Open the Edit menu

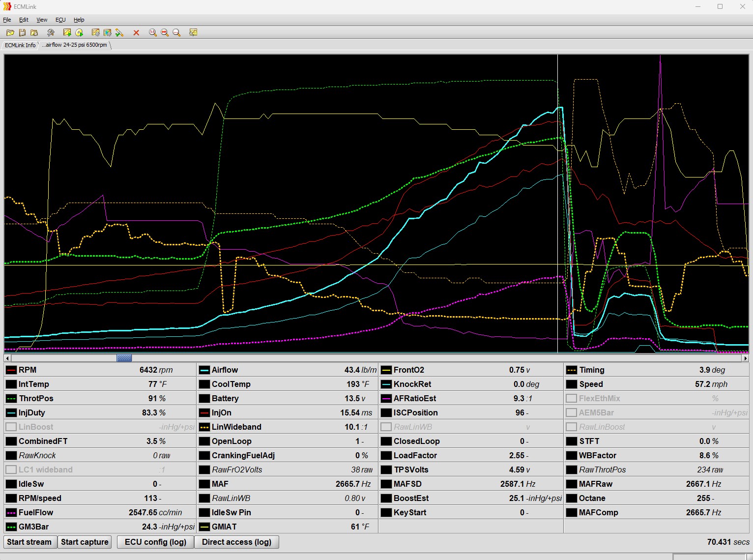24,20
